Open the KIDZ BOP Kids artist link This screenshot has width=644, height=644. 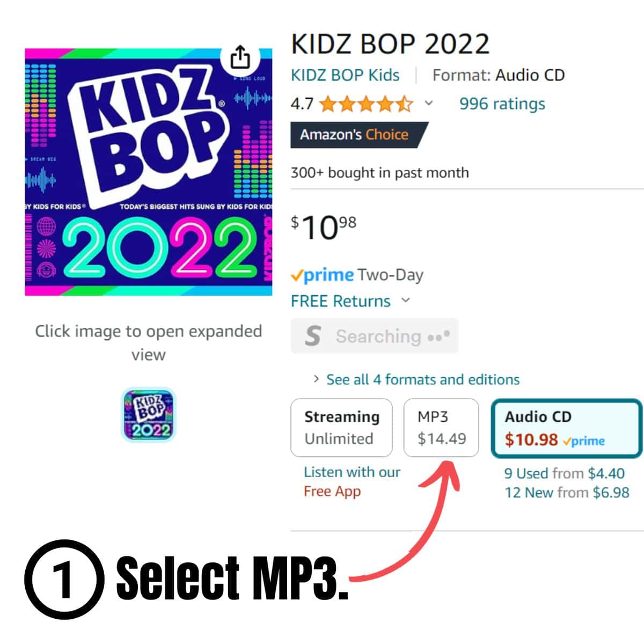345,75
